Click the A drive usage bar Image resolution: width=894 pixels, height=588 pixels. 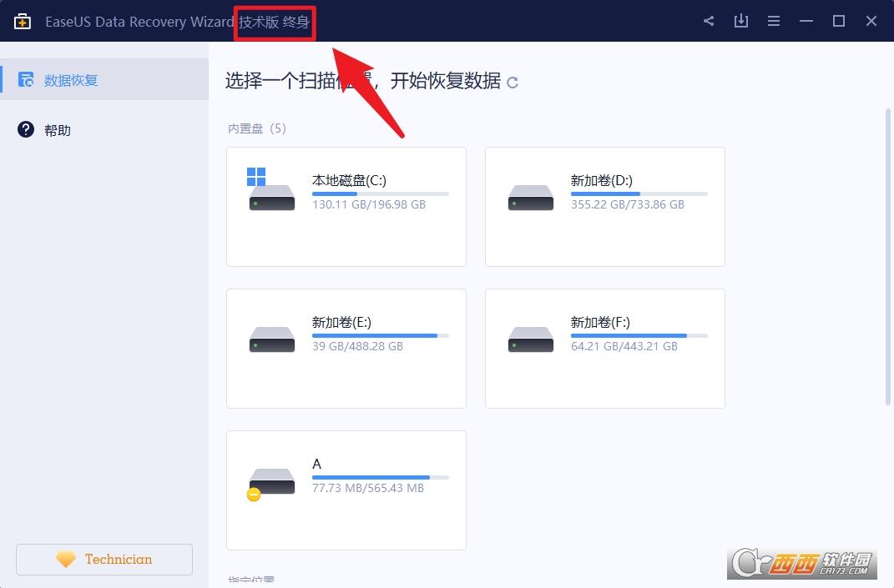click(381, 477)
